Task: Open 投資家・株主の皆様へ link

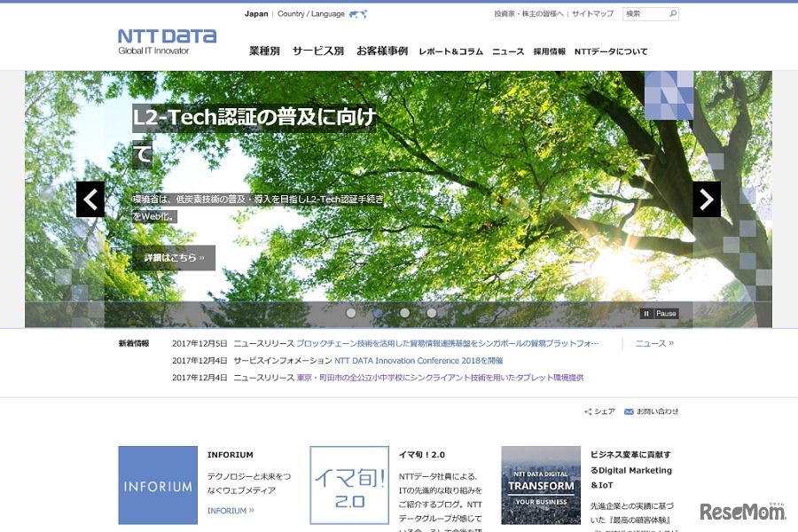Action: [528, 14]
